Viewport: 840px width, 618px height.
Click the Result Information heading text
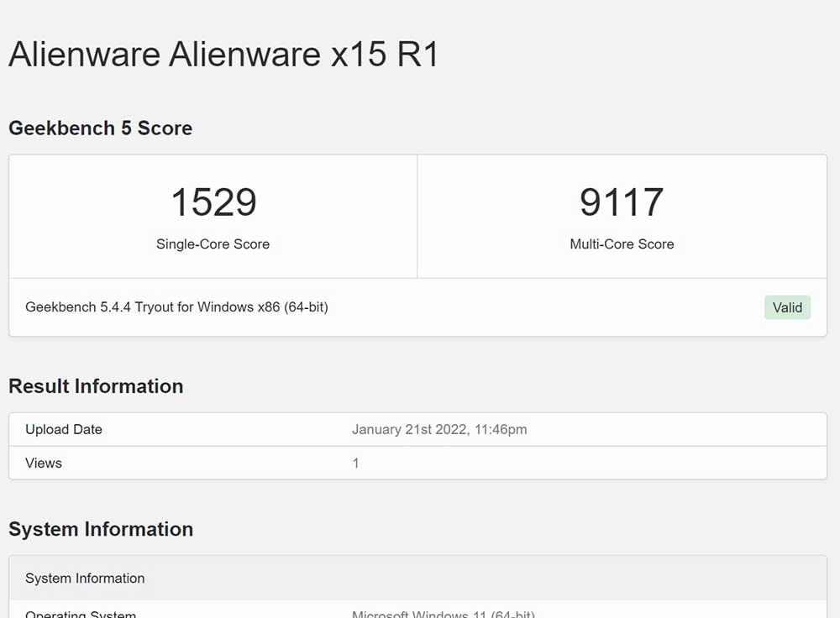coord(96,386)
